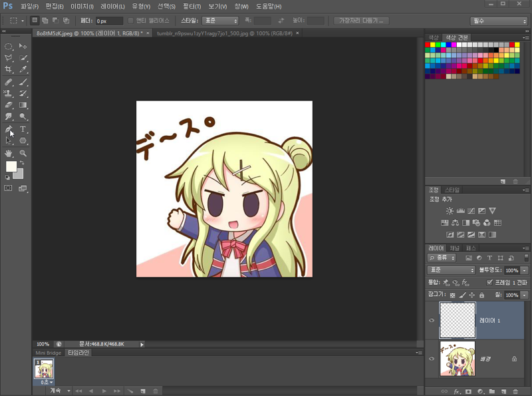Open the 필수 workspace dropdown

pos(498,21)
